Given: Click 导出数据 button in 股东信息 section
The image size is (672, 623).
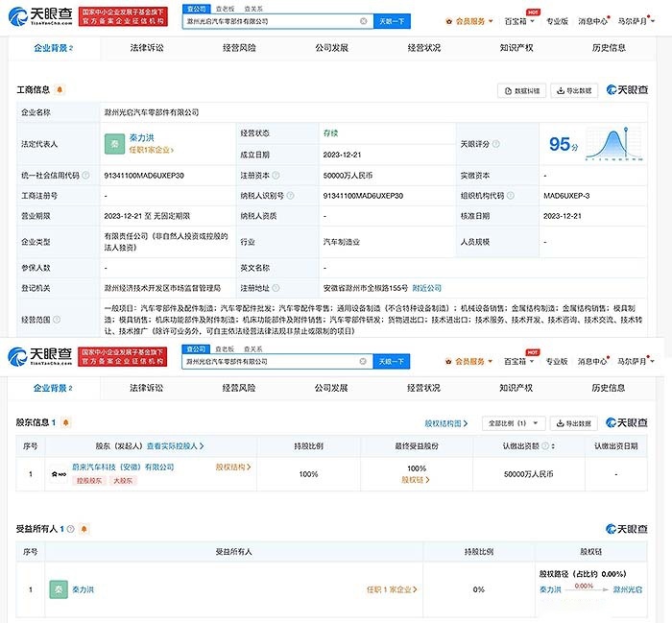Looking at the screenshot, I should [573, 423].
